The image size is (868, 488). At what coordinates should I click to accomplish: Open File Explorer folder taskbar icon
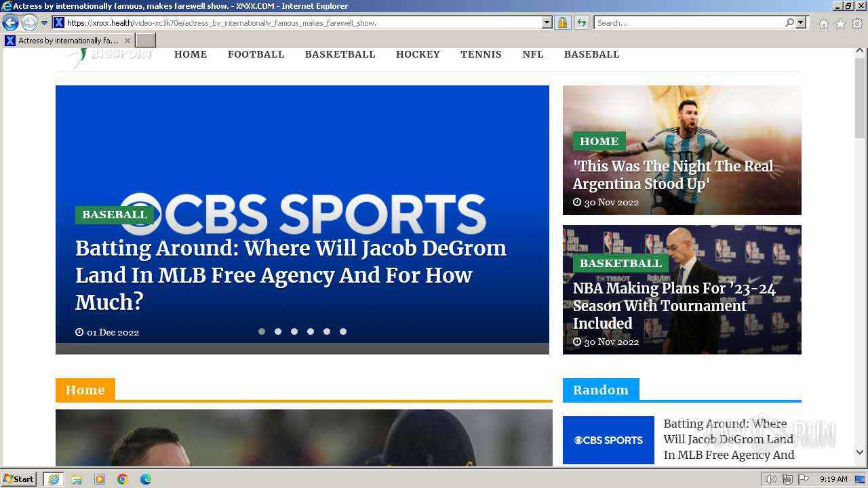(77, 479)
